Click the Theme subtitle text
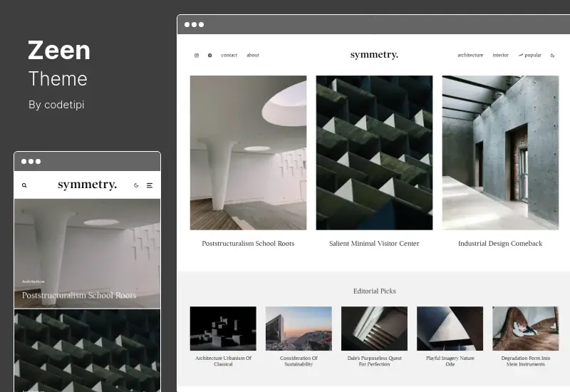The width and height of the screenshot is (570, 392). click(58, 78)
